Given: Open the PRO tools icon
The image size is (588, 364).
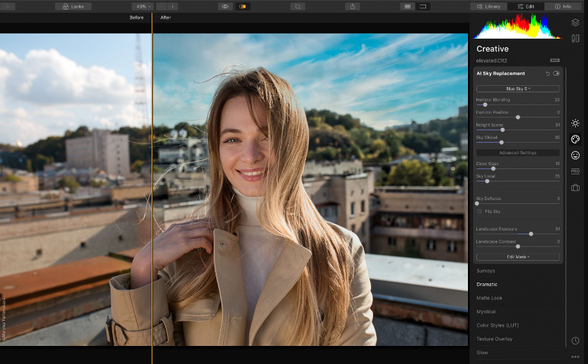Looking at the screenshot, I should pos(575,171).
